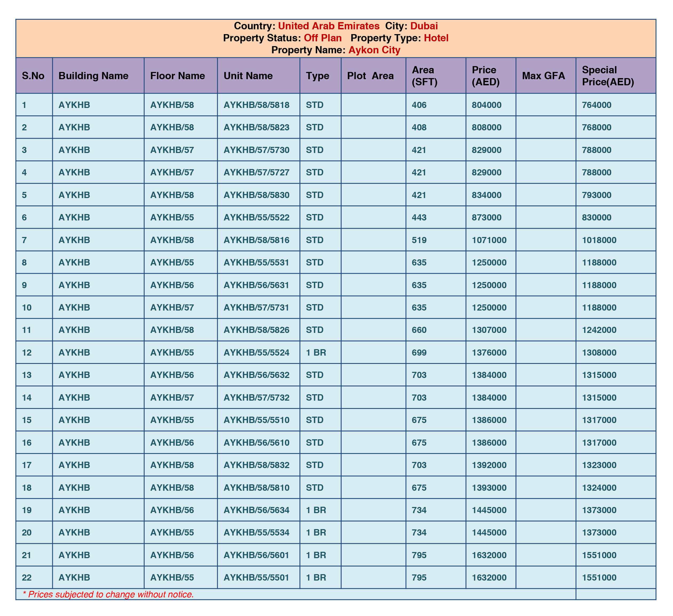This screenshot has width=673, height=616.
Task: Select unit cell AYKHB/58/5818
Action: click(259, 105)
